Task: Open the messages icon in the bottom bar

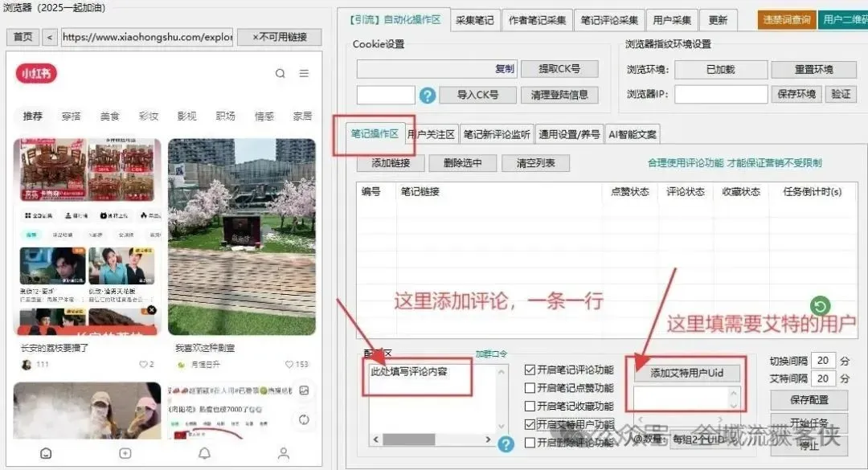Action: click(45, 453)
